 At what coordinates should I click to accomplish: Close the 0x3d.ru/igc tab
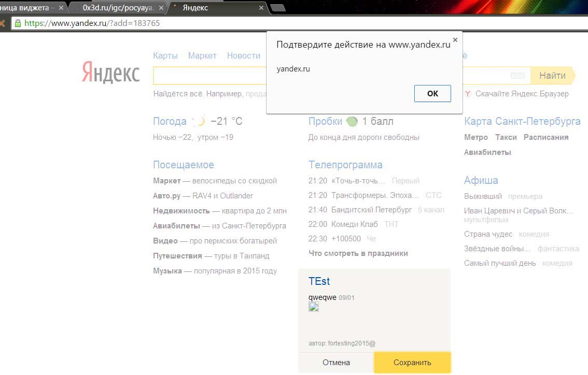161,8
